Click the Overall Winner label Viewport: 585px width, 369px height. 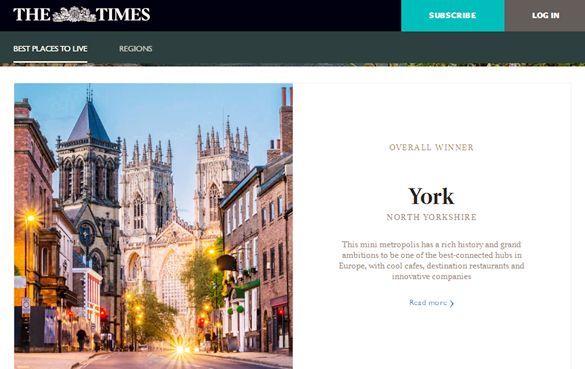[431, 147]
